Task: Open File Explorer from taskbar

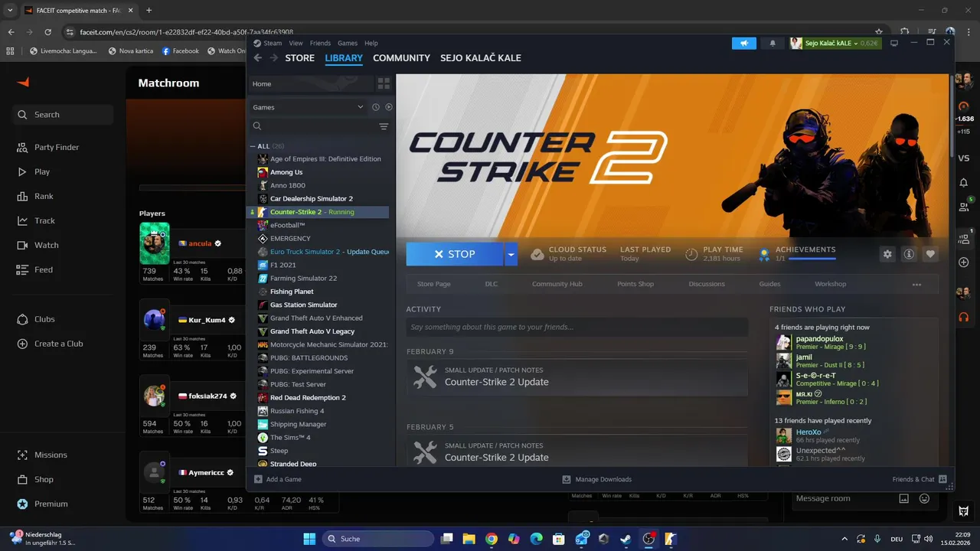Action: pos(469,539)
